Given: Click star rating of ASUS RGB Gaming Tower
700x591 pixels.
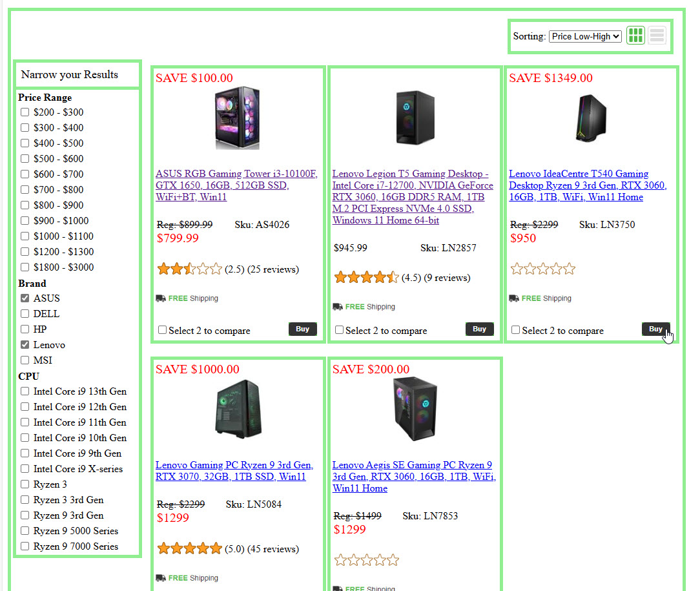Looking at the screenshot, I should [189, 269].
